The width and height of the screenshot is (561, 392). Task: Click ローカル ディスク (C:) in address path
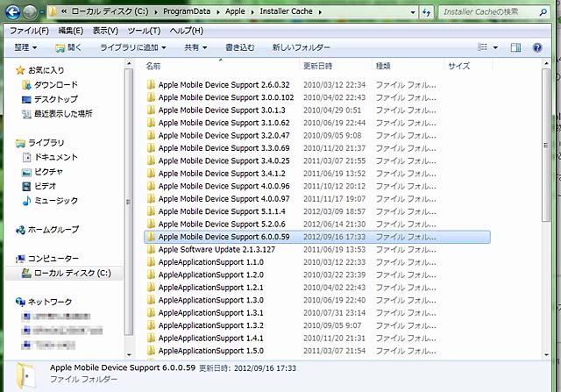[x=110, y=11]
